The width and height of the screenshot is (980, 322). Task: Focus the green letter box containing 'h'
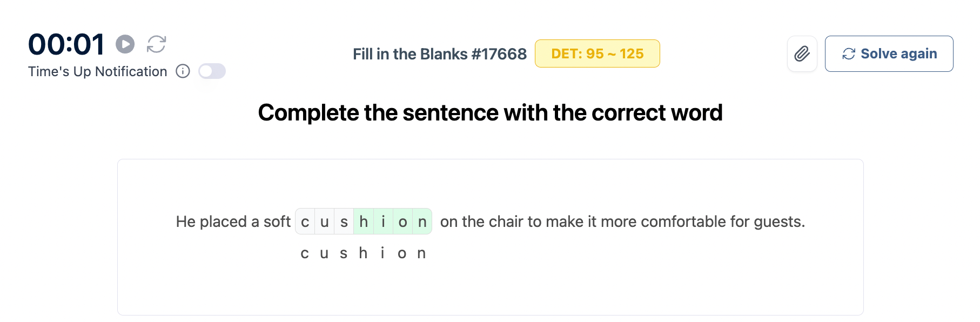pyautogui.click(x=364, y=222)
